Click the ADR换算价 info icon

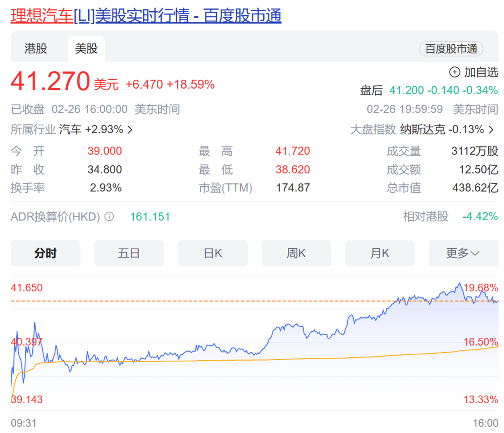(109, 216)
